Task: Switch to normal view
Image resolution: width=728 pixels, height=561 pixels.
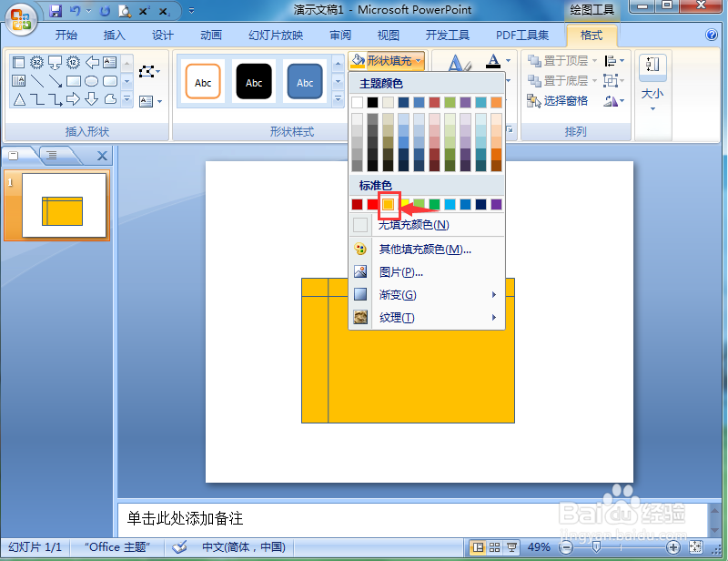Action: click(x=477, y=547)
